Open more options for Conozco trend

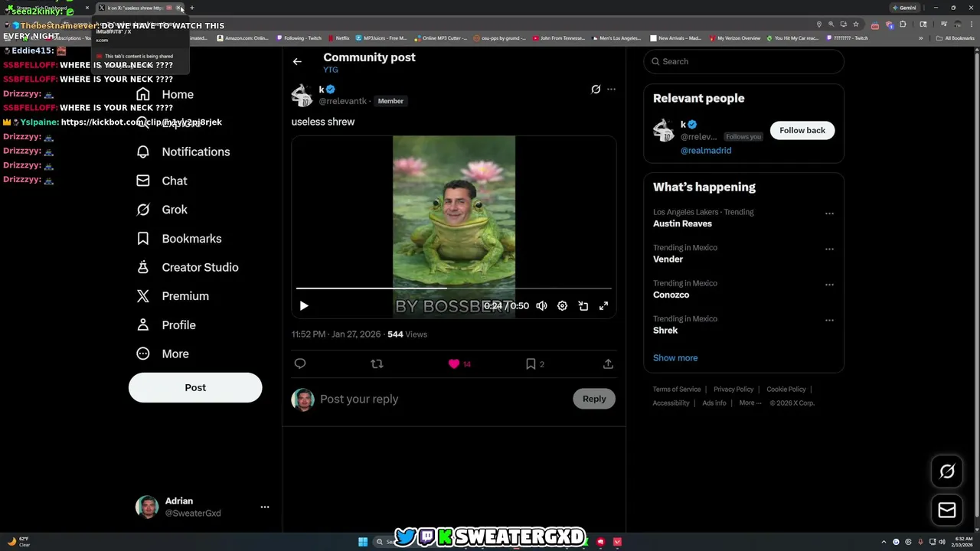(x=829, y=285)
